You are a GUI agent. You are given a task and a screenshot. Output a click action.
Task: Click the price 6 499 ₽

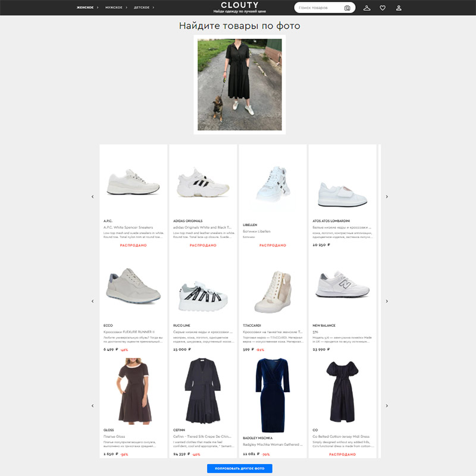coord(111,349)
